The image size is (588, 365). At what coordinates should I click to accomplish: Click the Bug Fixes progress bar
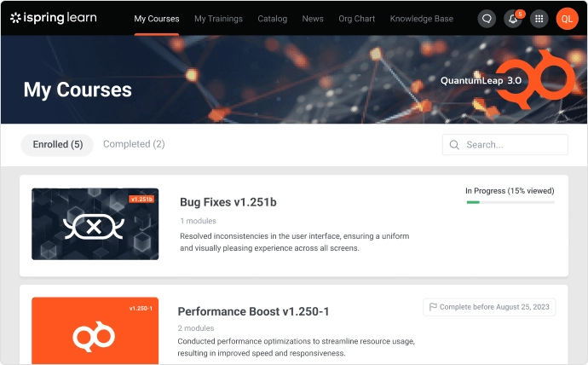[x=510, y=202]
